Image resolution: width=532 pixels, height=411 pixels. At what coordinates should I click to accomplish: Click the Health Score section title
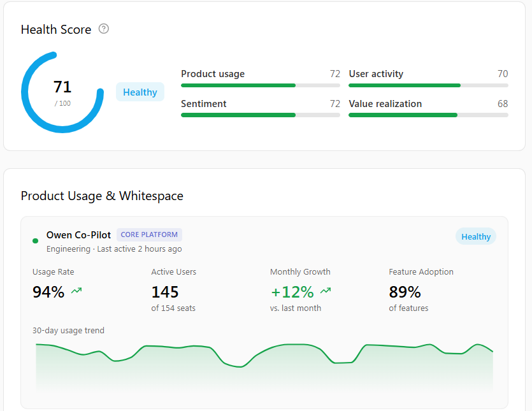click(x=56, y=29)
